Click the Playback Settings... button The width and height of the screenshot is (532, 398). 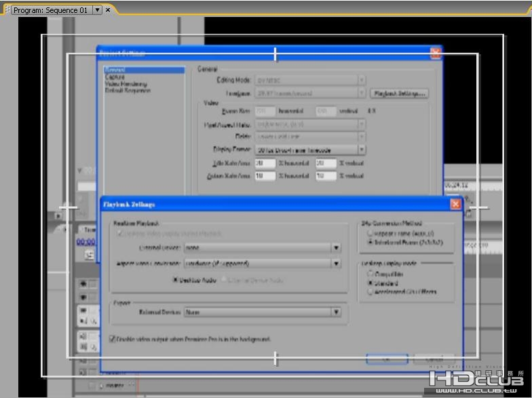399,94
